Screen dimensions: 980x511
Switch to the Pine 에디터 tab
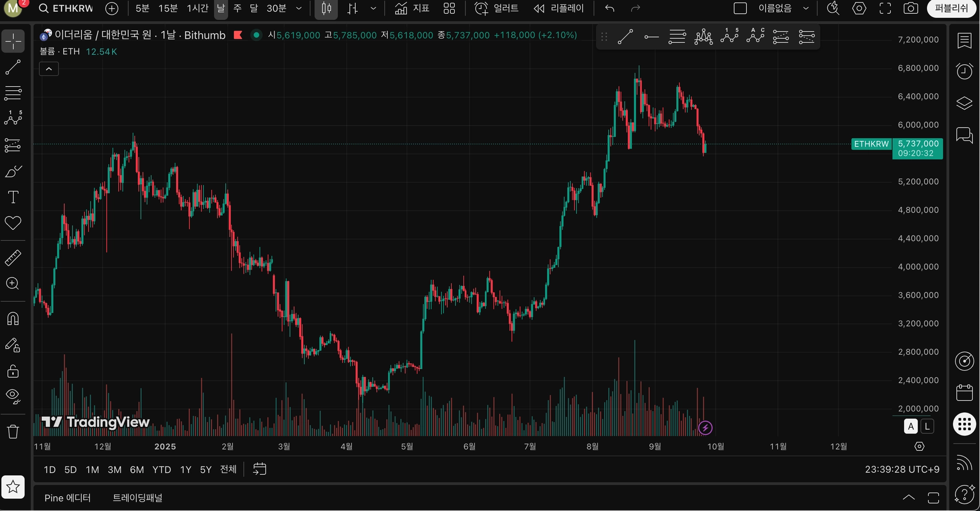(x=67, y=498)
